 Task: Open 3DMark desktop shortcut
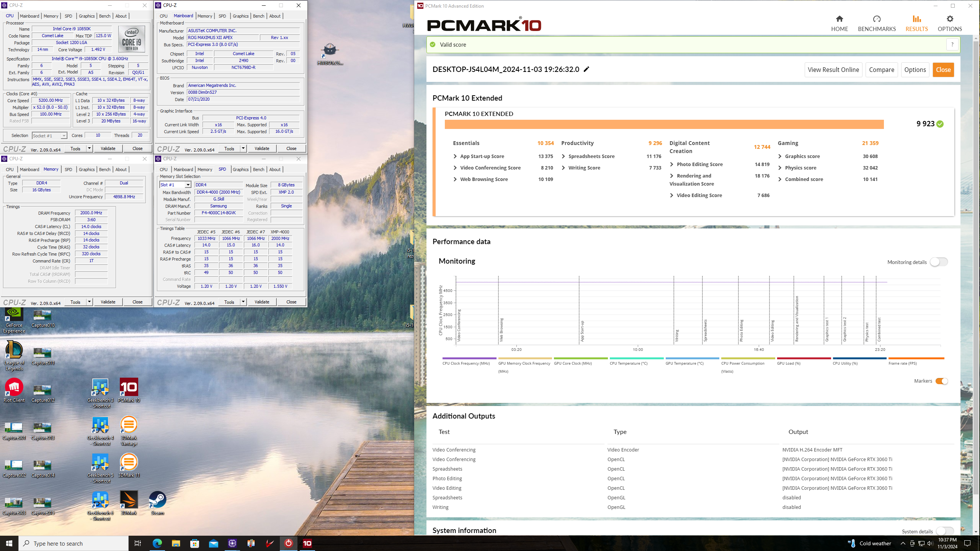pos(129,503)
